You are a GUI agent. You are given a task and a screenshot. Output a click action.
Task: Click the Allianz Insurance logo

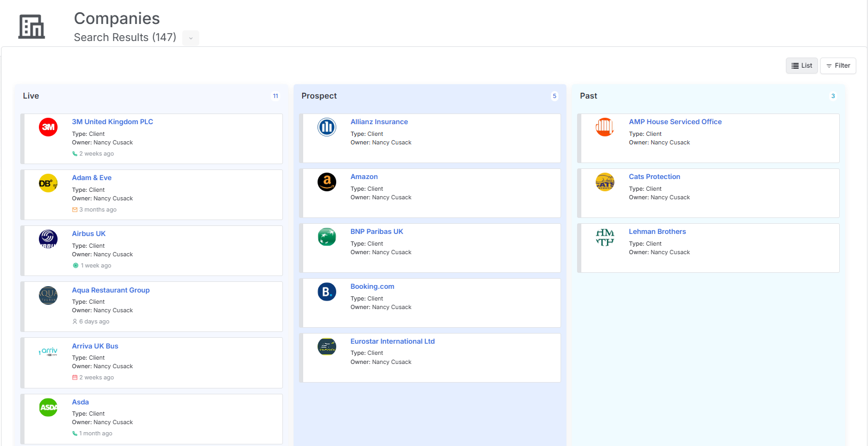point(327,127)
